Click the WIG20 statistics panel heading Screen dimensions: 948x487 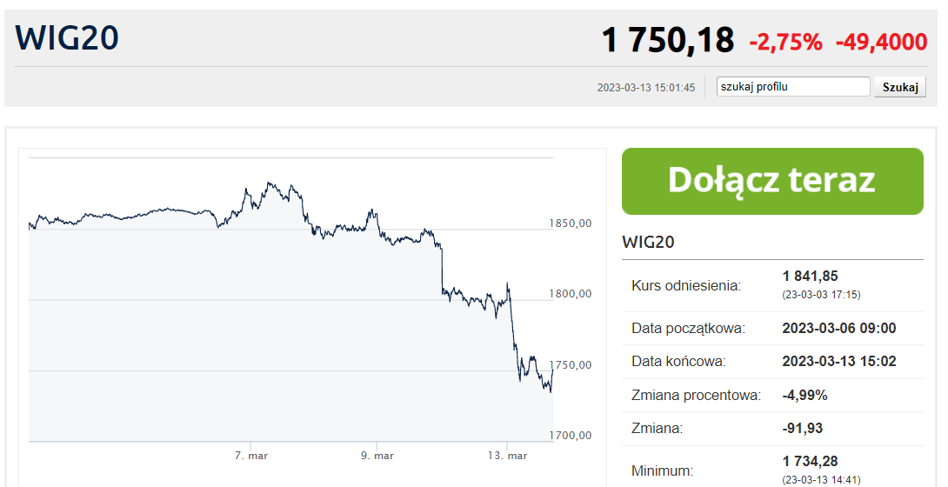pyautogui.click(x=651, y=242)
